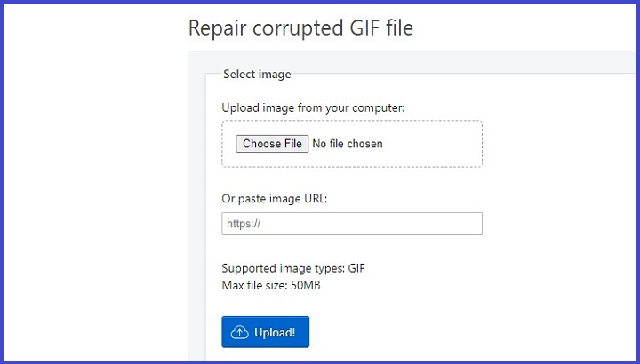Click the "No file chosen" text

(x=348, y=144)
